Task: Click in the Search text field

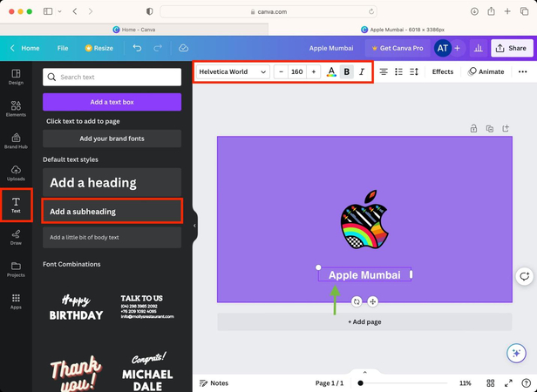Action: [x=112, y=77]
